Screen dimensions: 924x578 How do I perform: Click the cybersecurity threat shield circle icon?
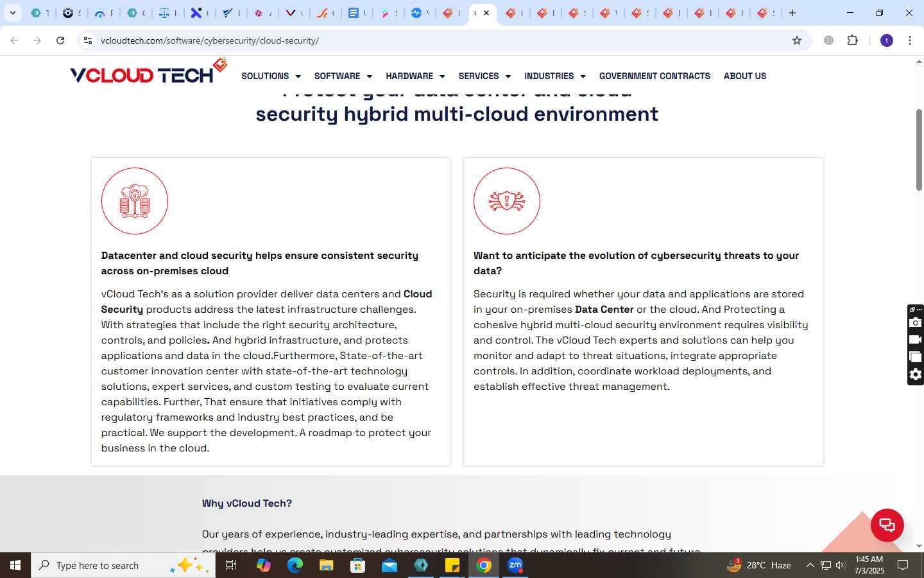pos(507,201)
